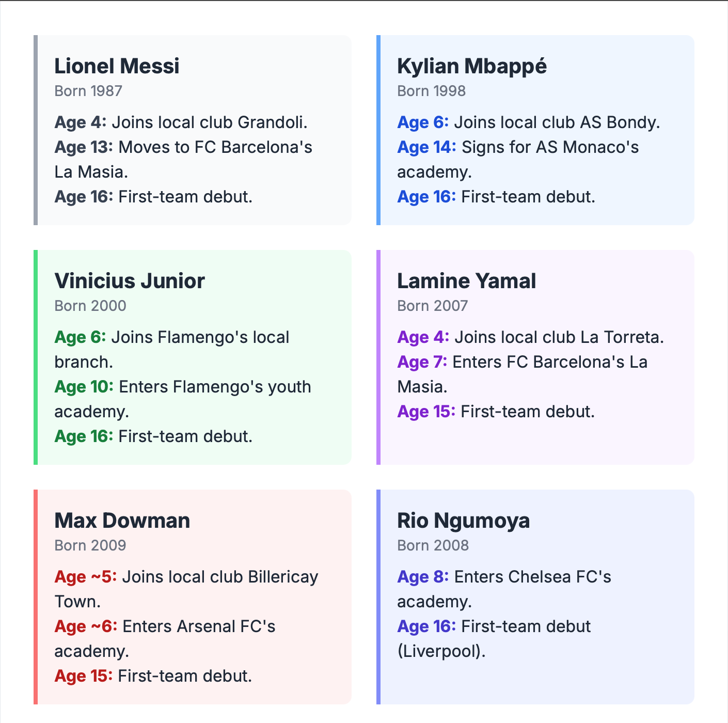
Task: Select the Vinicius Junior name title
Action: (x=130, y=281)
